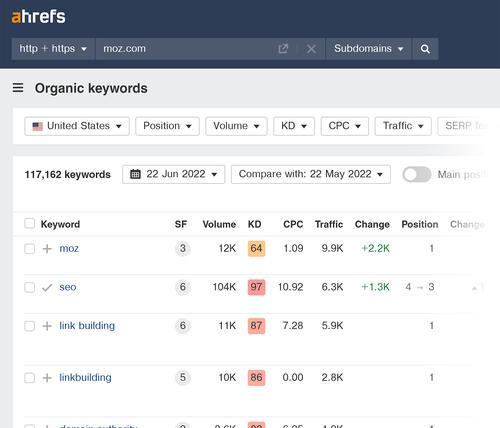
Task: Expand the linkbuilding row plus icon
Action: click(47, 378)
